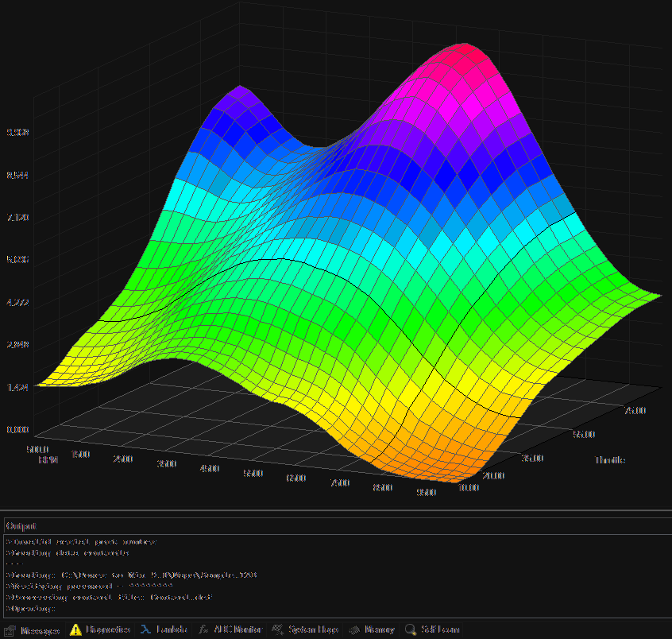Screen dimensions: 672x639
Task: Click the fx icon for AFC Monitor
Action: tap(204, 629)
